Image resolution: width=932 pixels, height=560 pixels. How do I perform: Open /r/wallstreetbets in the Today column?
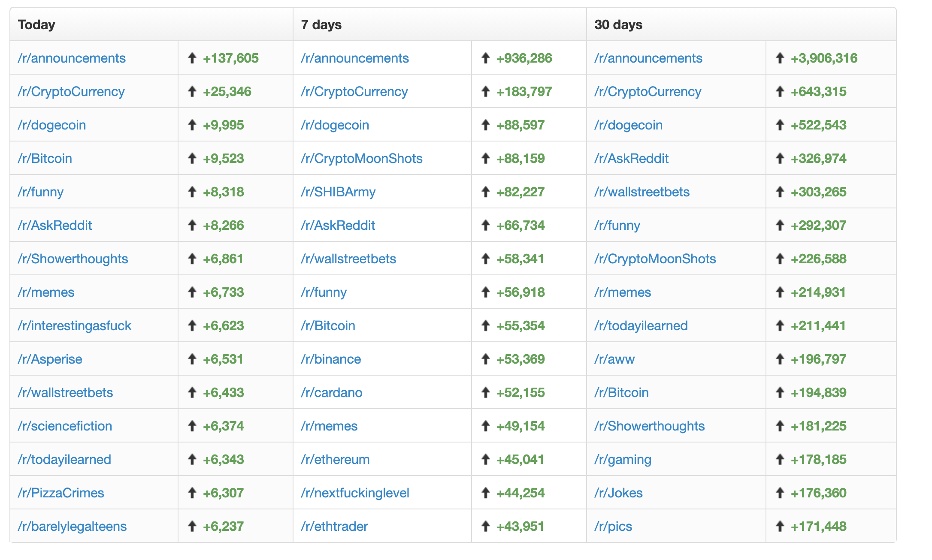point(65,392)
